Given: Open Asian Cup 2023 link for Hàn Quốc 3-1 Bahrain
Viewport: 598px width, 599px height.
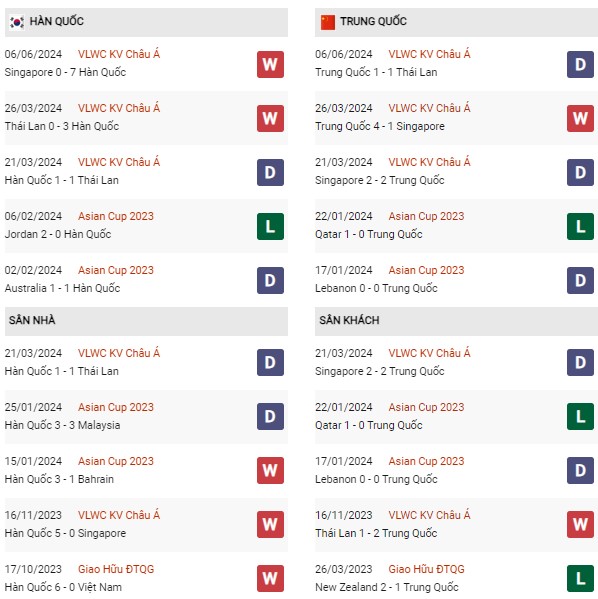Looking at the screenshot, I should (x=116, y=461).
